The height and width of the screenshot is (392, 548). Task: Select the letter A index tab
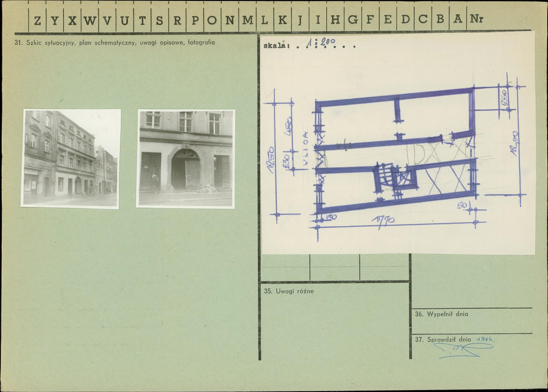click(458, 19)
